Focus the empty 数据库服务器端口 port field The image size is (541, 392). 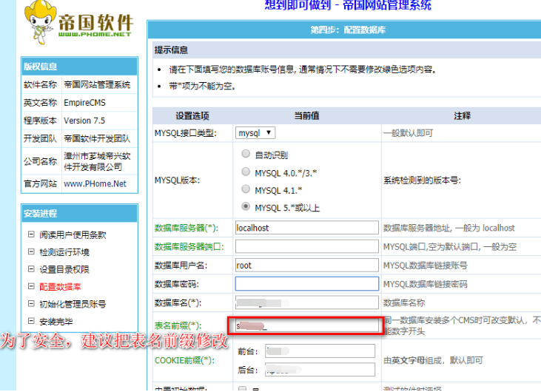pyautogui.click(x=306, y=246)
